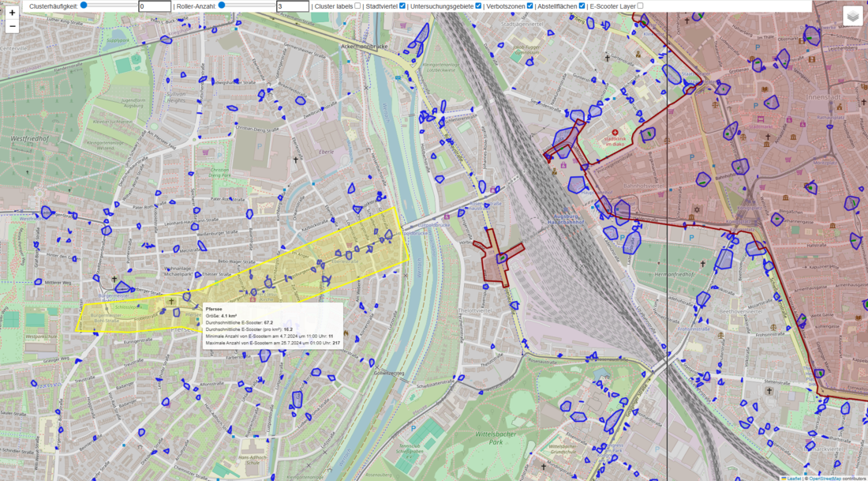This screenshot has width=868, height=481.
Task: Turn off the Untersuchungsgebiete checkbox
Action: (x=478, y=6)
